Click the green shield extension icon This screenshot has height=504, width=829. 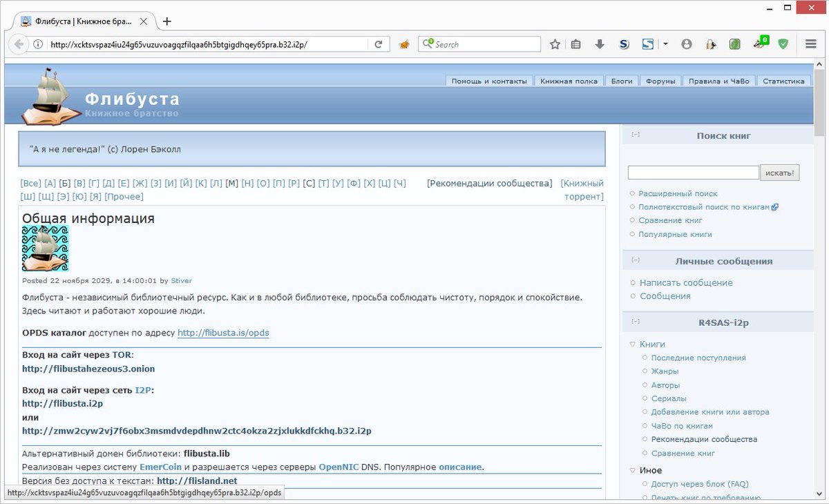[783, 43]
